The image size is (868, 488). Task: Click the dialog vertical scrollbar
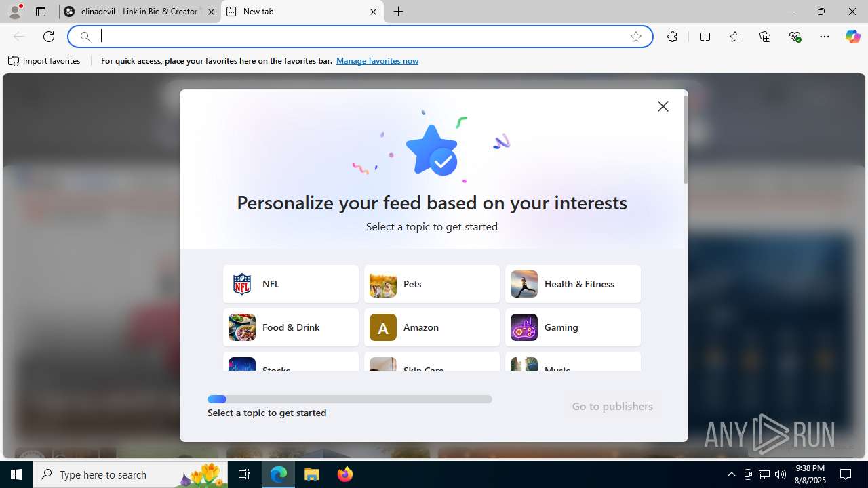(686, 140)
